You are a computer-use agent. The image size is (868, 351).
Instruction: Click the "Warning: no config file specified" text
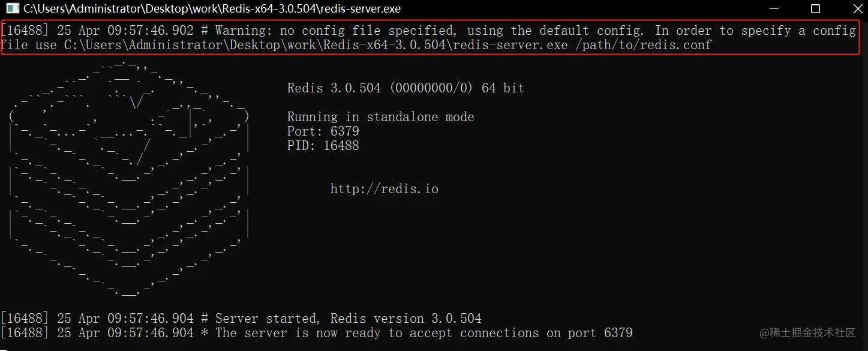coord(334,31)
